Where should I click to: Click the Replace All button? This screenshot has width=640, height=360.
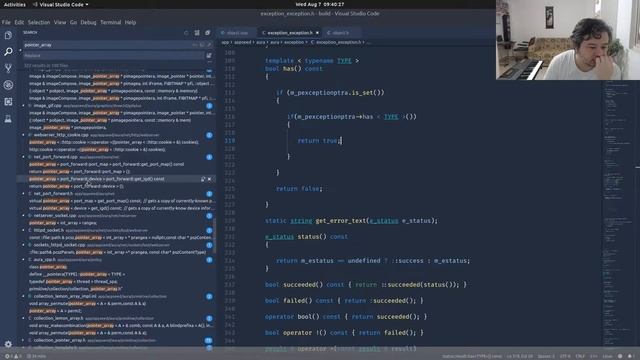209,56
